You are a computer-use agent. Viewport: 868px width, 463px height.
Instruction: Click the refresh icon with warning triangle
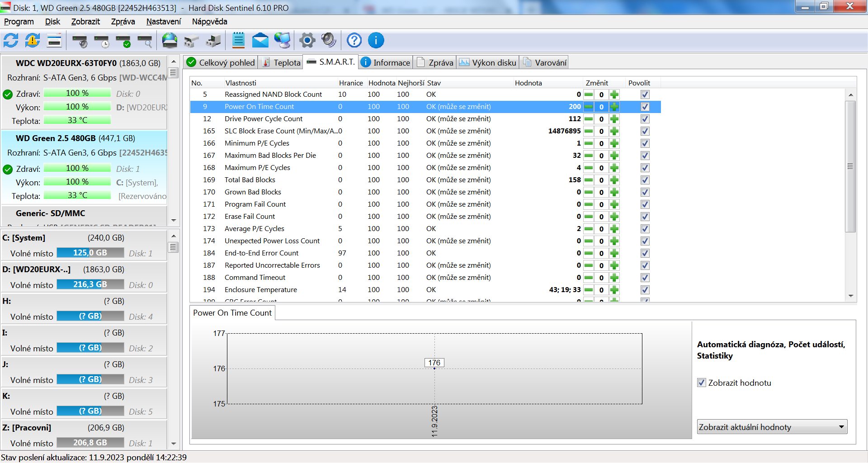(33, 41)
